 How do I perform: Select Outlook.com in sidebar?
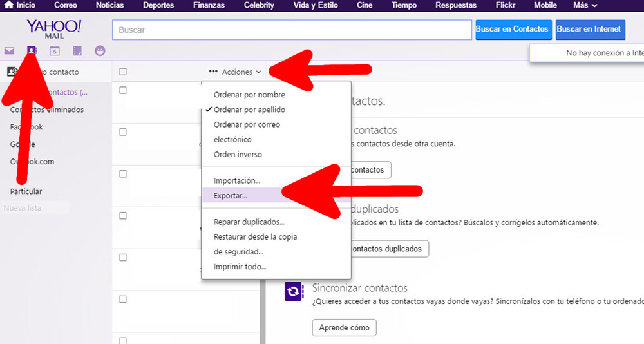(32, 162)
